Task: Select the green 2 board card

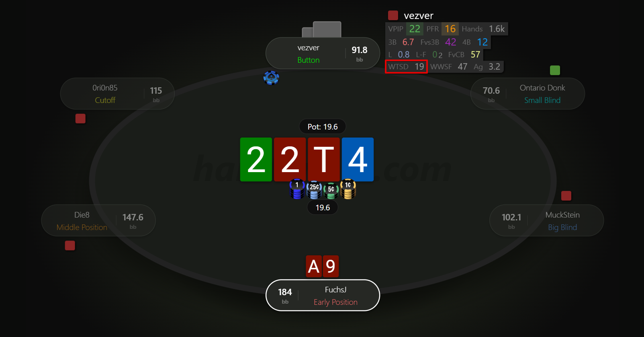Action: [x=256, y=160]
